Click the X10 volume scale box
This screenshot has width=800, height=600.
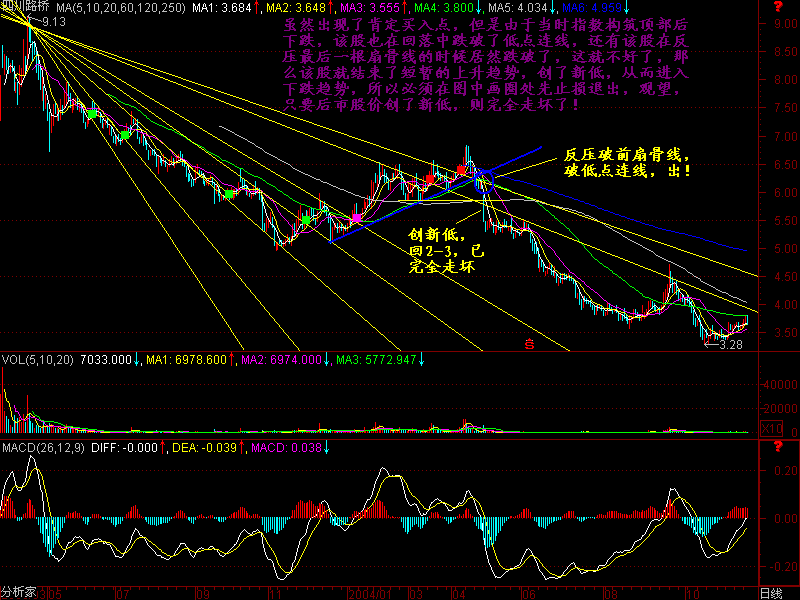coord(771,428)
